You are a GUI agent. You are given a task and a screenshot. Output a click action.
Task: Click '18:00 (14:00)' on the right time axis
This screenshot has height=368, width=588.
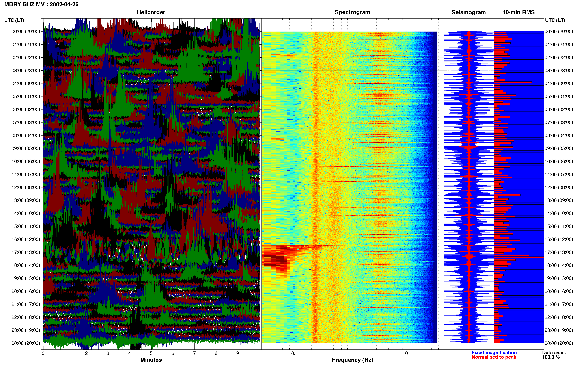[559, 265]
